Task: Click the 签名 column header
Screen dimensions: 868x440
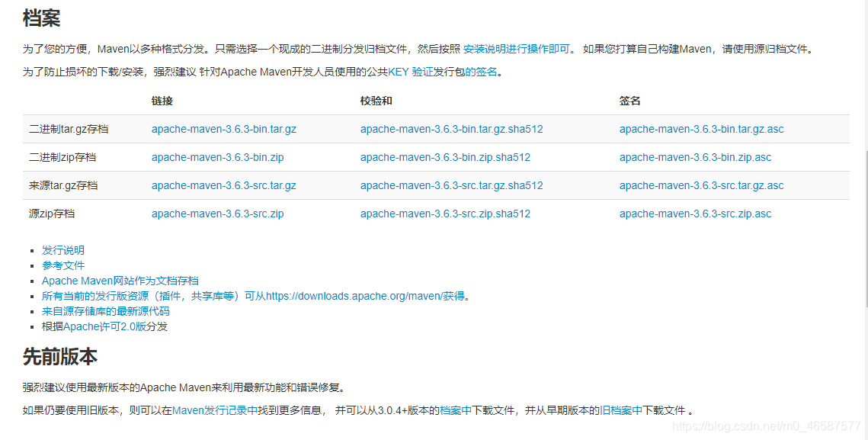Action: (x=630, y=101)
